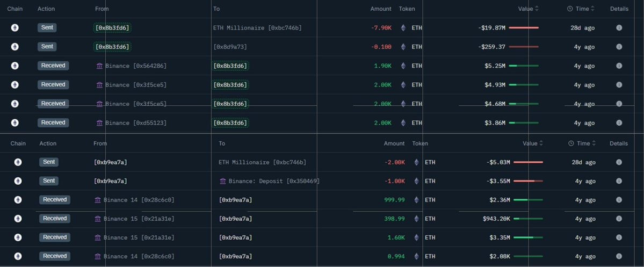644x267 pixels.
Task: Click clock icon in upper Time header
Action: click(x=570, y=9)
